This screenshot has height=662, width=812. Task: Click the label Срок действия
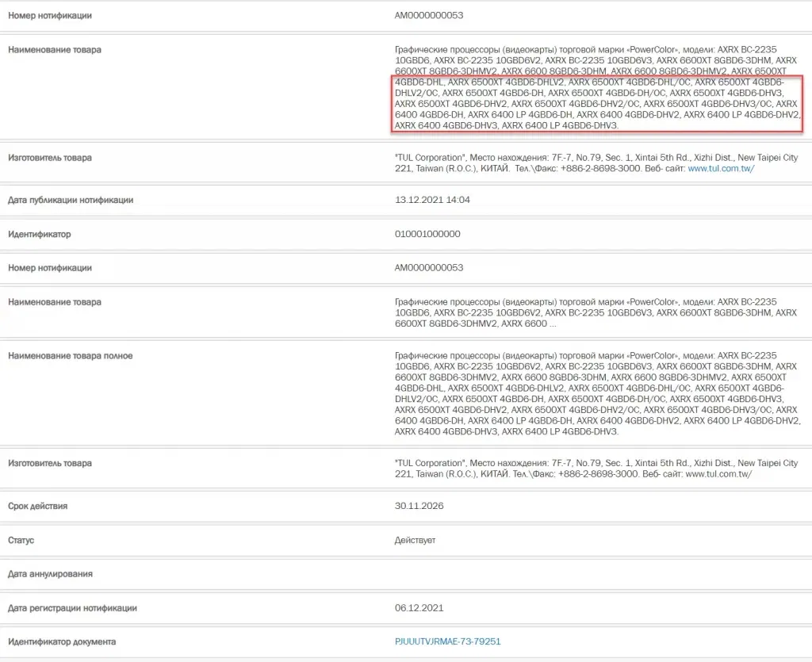point(37,506)
